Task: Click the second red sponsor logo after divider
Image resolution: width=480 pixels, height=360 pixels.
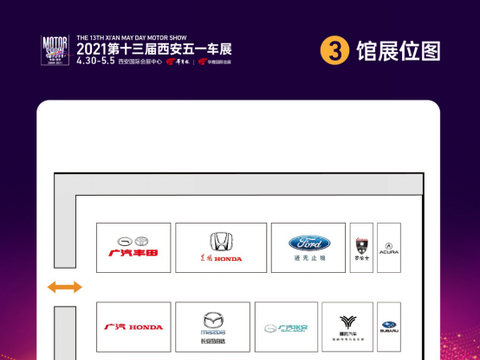Action: pyautogui.click(x=214, y=62)
